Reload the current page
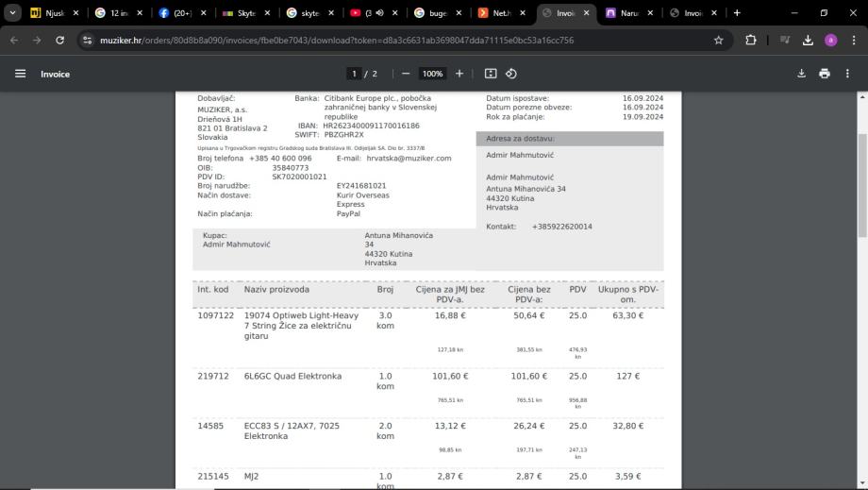This screenshot has height=490, width=868. pyautogui.click(x=59, y=40)
